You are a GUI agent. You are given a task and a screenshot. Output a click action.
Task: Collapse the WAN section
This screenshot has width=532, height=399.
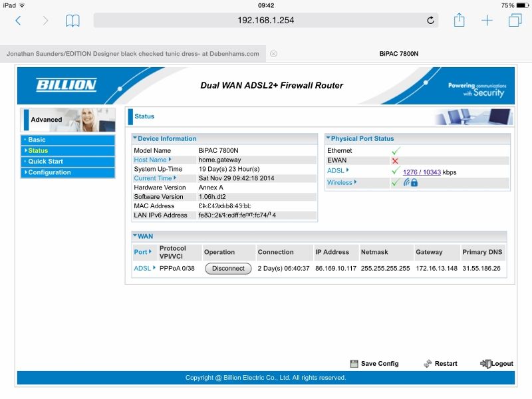point(135,235)
